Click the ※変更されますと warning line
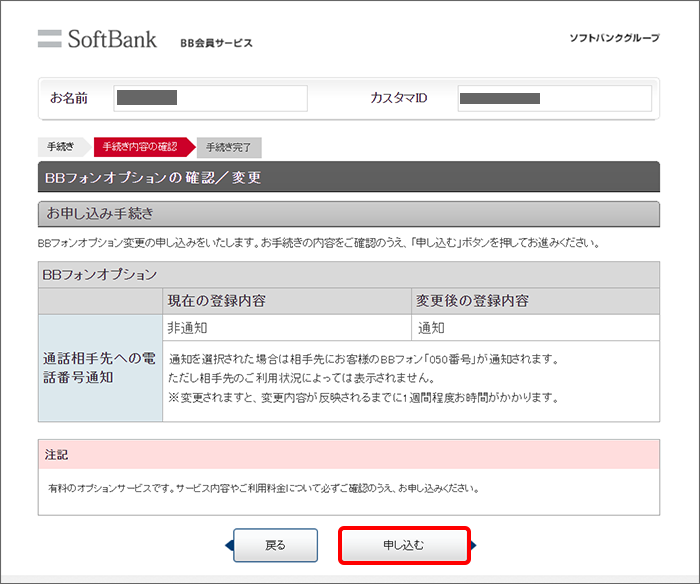The height and width of the screenshot is (584, 700). (x=363, y=397)
